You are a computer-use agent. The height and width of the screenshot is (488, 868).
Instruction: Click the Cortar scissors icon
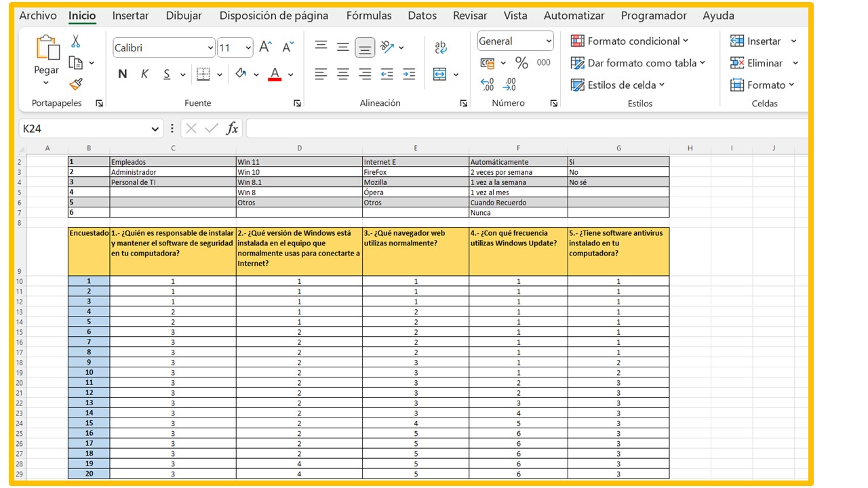[x=77, y=42]
